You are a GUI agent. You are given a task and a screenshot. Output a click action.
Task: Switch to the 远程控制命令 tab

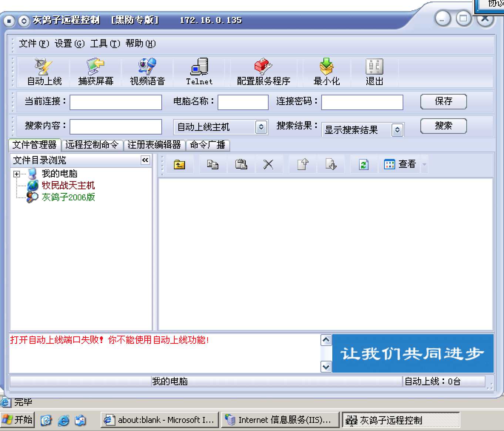92,145
